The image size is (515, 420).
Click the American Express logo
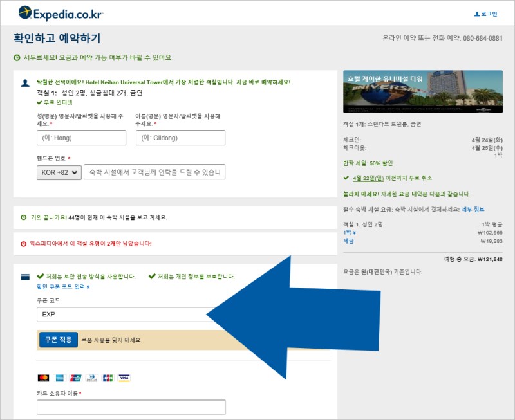[x=60, y=378]
